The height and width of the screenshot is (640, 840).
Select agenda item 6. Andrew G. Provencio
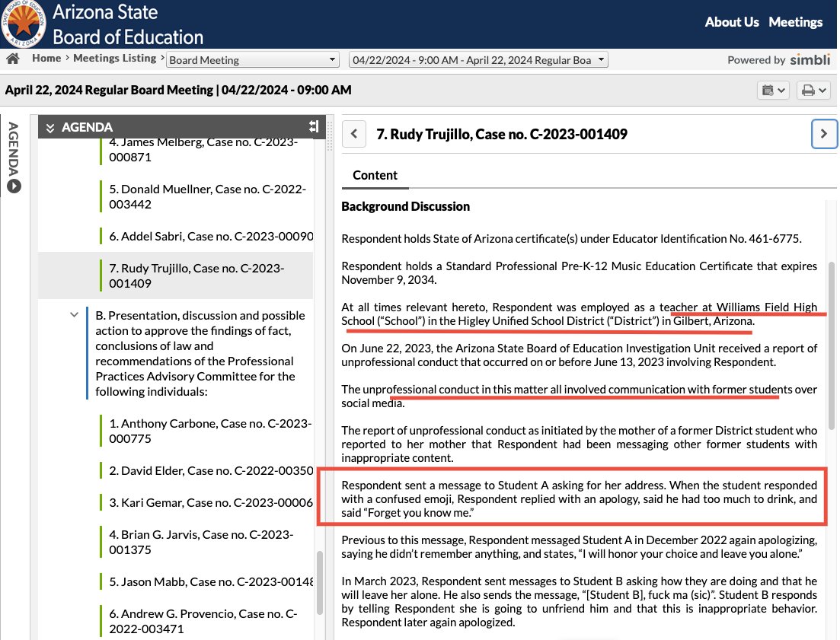203,621
